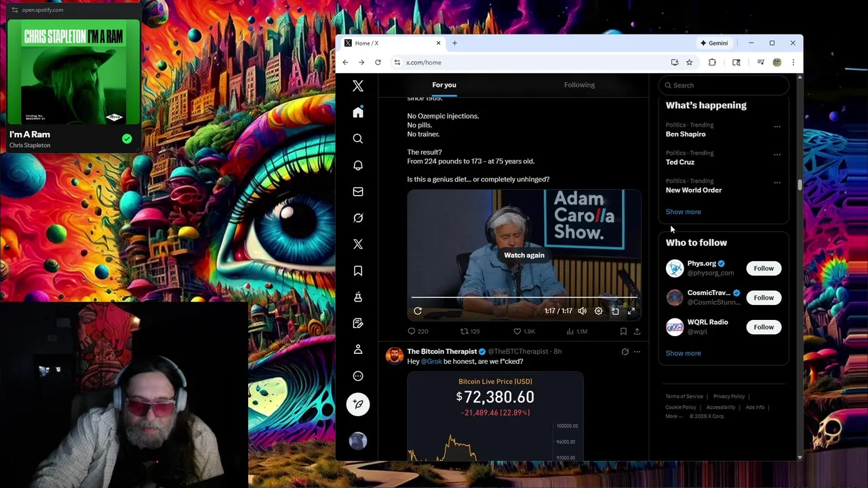Follow Phys.org

click(764, 268)
